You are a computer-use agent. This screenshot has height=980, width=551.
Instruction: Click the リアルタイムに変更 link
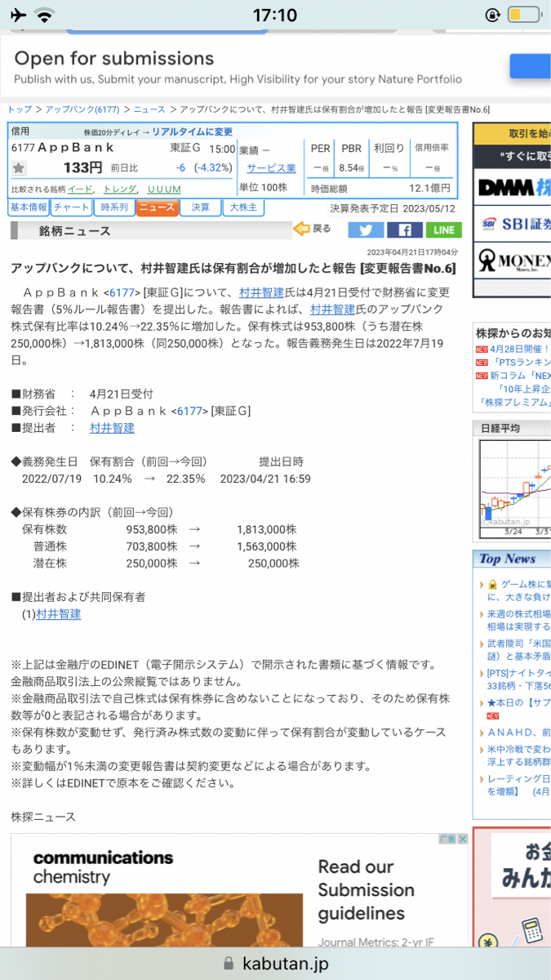tap(192, 131)
